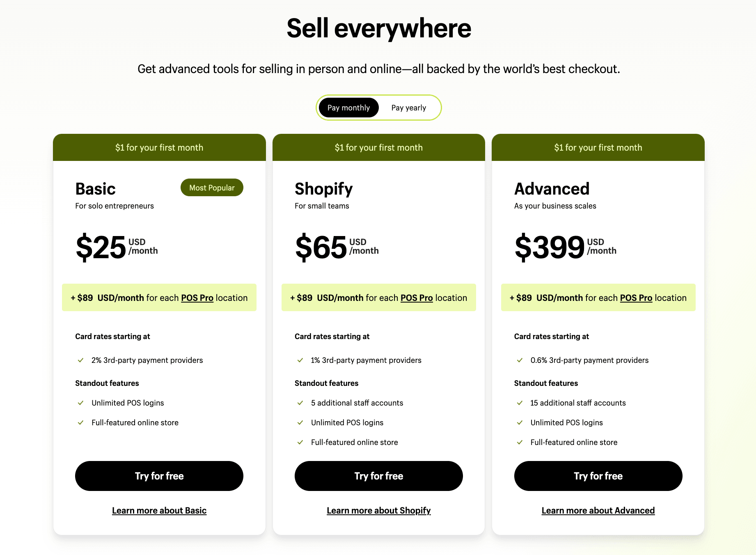Click checkmark beside Basic's Full-featured online store
This screenshot has width=756, height=555.
click(81, 422)
